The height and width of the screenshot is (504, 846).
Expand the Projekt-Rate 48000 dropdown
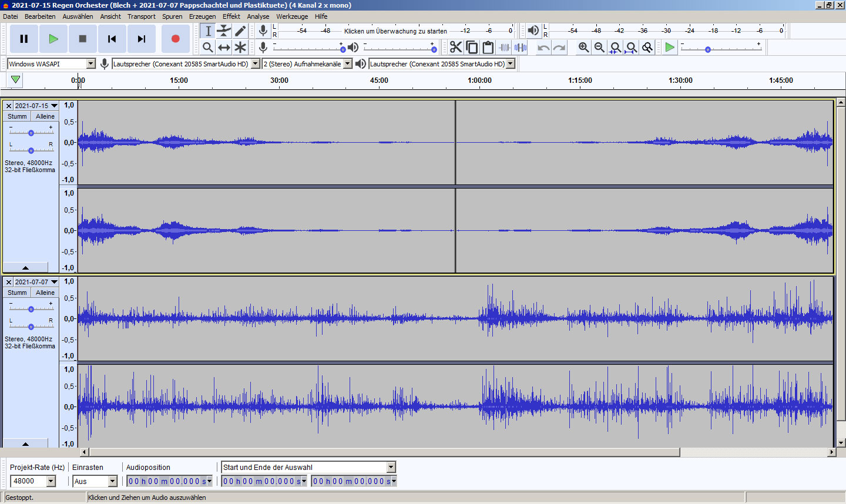pos(51,481)
